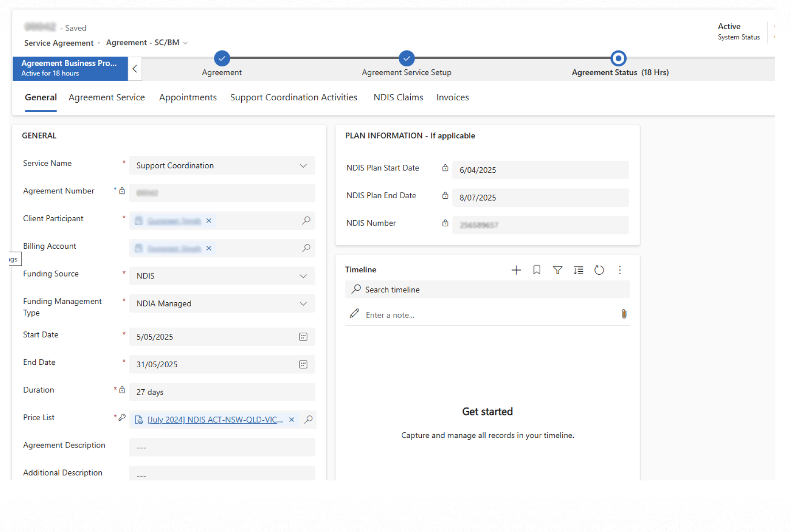This screenshot has height=532, width=791.
Task: Click the timeline sort list icon
Action: coord(578,270)
